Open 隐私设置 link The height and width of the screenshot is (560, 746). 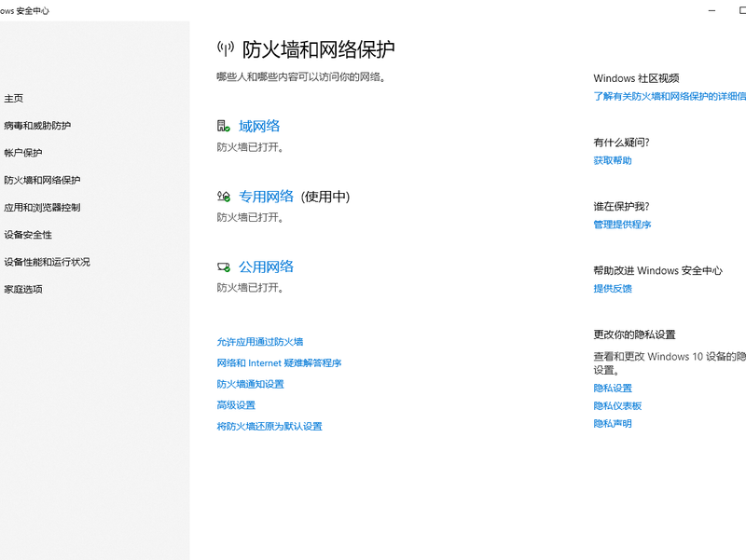click(613, 389)
